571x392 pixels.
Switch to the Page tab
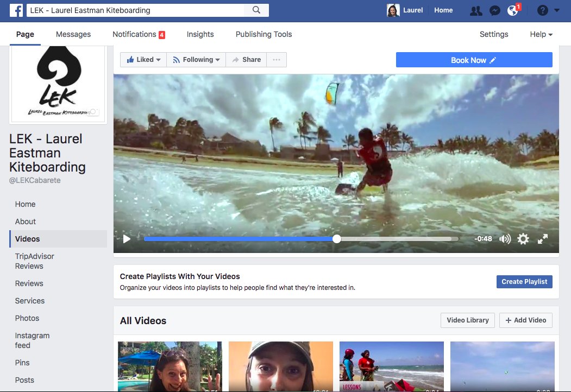coord(25,34)
